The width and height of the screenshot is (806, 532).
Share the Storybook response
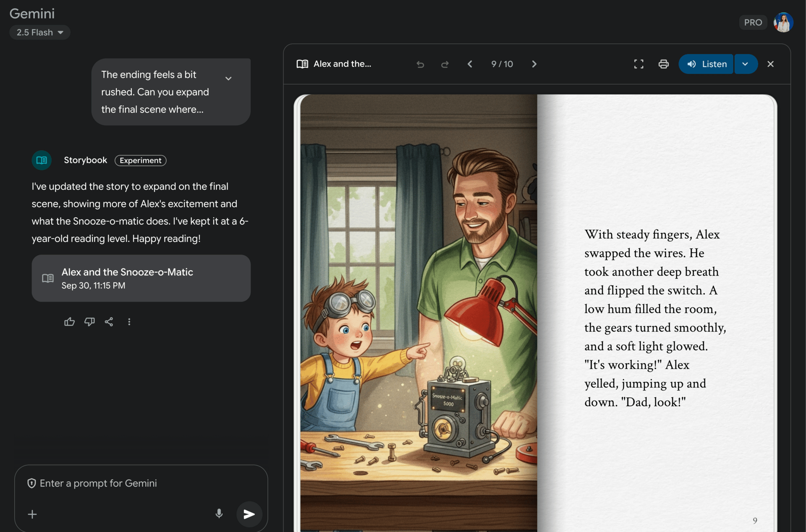click(x=109, y=322)
